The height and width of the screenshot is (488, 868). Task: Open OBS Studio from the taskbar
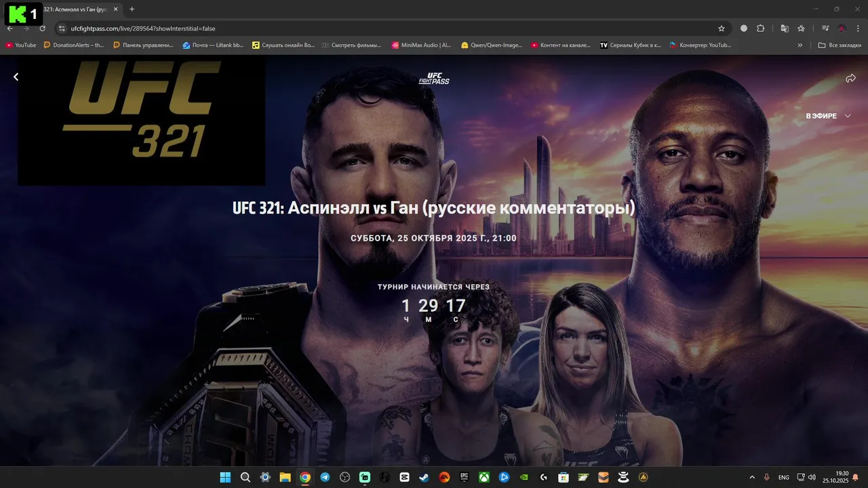click(344, 477)
